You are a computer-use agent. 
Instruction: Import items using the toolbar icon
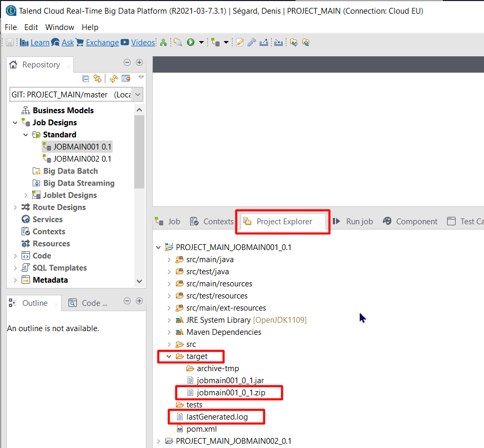point(278,42)
